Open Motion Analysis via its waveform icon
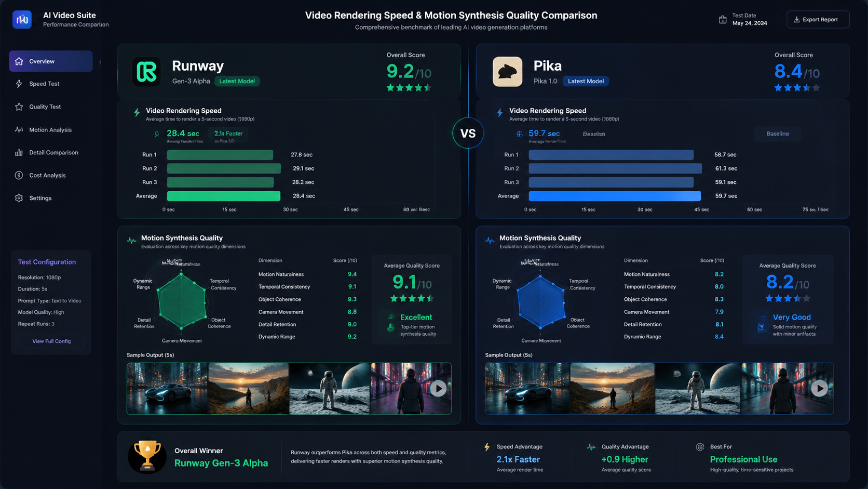 point(19,129)
